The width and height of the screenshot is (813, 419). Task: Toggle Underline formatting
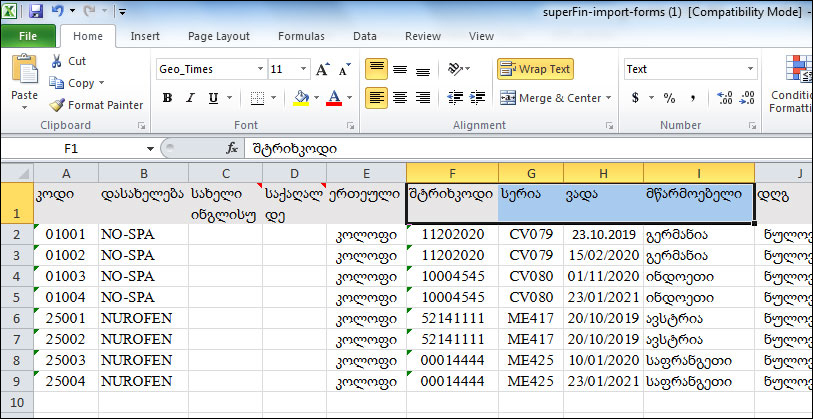[213, 97]
